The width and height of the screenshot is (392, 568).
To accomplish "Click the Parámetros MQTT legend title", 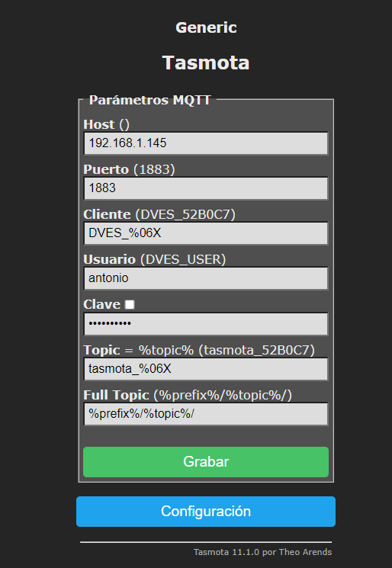I will 149,100.
